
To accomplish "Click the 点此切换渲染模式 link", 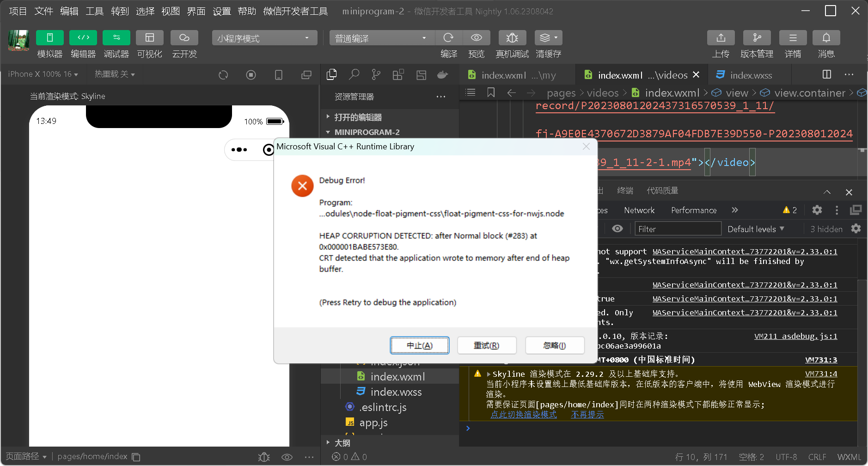I will (x=524, y=415).
